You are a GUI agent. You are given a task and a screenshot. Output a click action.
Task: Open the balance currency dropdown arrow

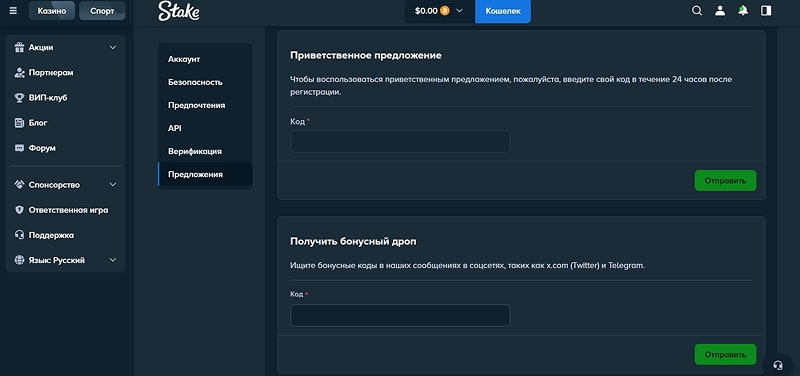[459, 11]
